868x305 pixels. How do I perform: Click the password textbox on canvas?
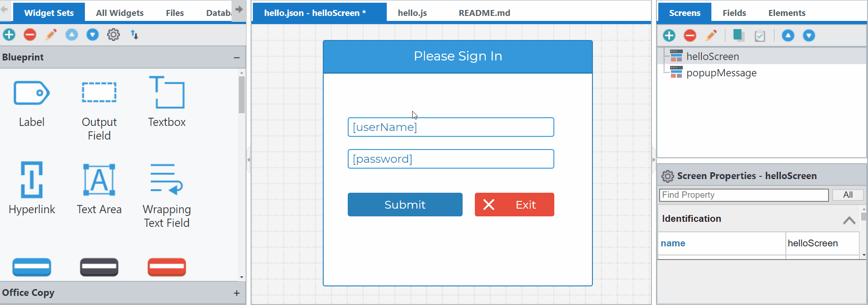[451, 159]
